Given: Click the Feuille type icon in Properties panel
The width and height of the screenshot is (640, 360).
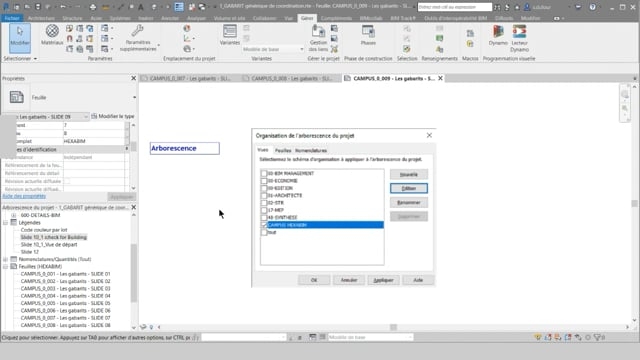Looking at the screenshot, I should [17, 97].
